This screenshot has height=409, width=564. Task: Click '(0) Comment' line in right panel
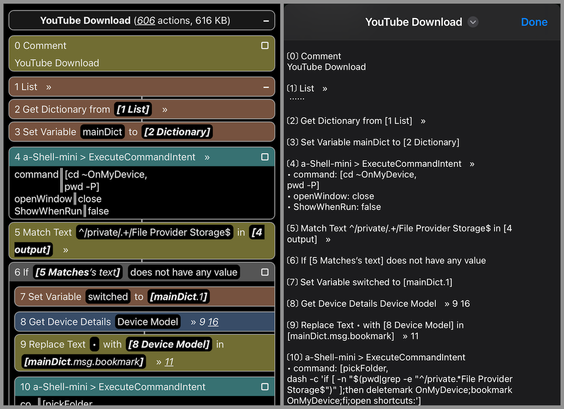coord(314,56)
